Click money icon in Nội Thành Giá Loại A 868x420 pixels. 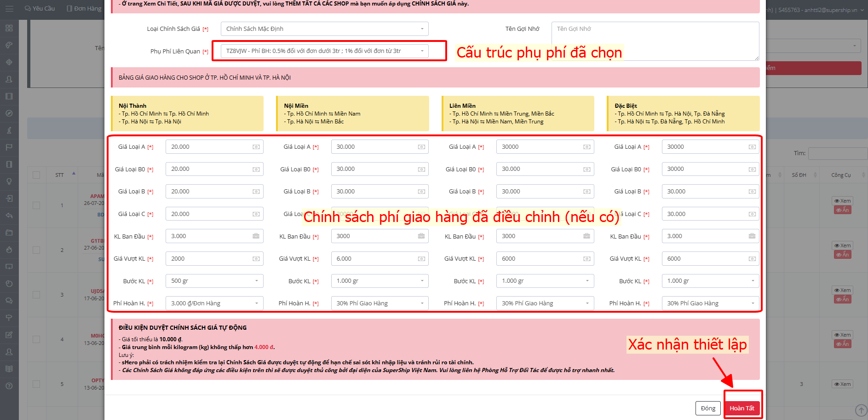point(256,147)
